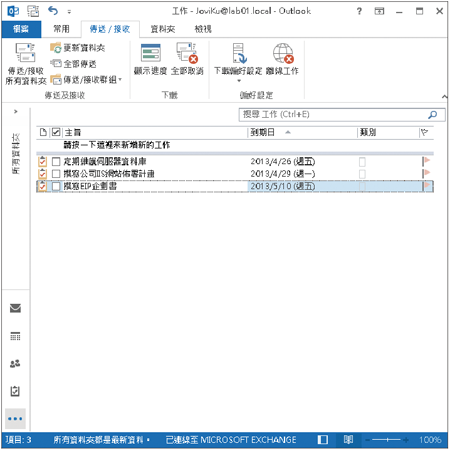Image resolution: width=450 pixels, height=451 pixels.
Task: Adjust the zoom slider in the status bar
Action: coord(387,440)
